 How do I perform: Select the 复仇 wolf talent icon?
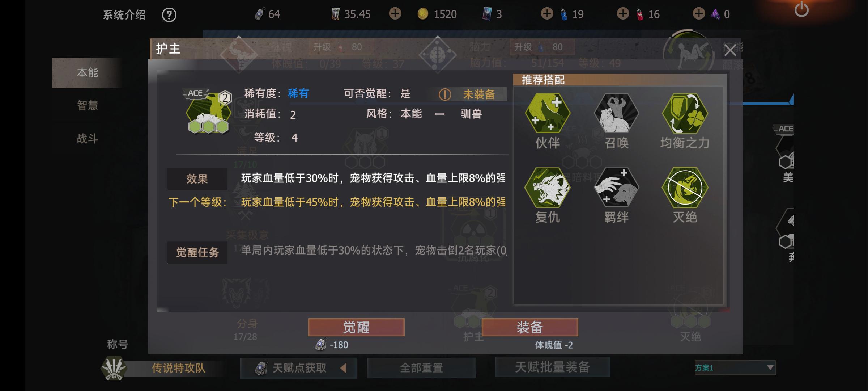click(548, 188)
